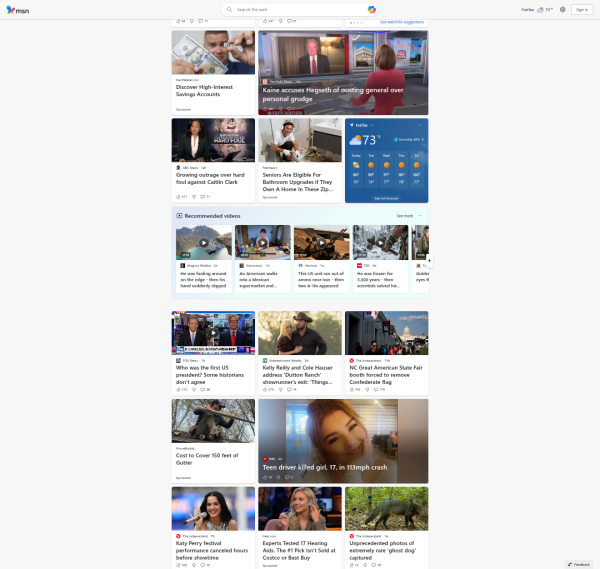Open the NC Great American State Fair article

[x=386, y=375]
